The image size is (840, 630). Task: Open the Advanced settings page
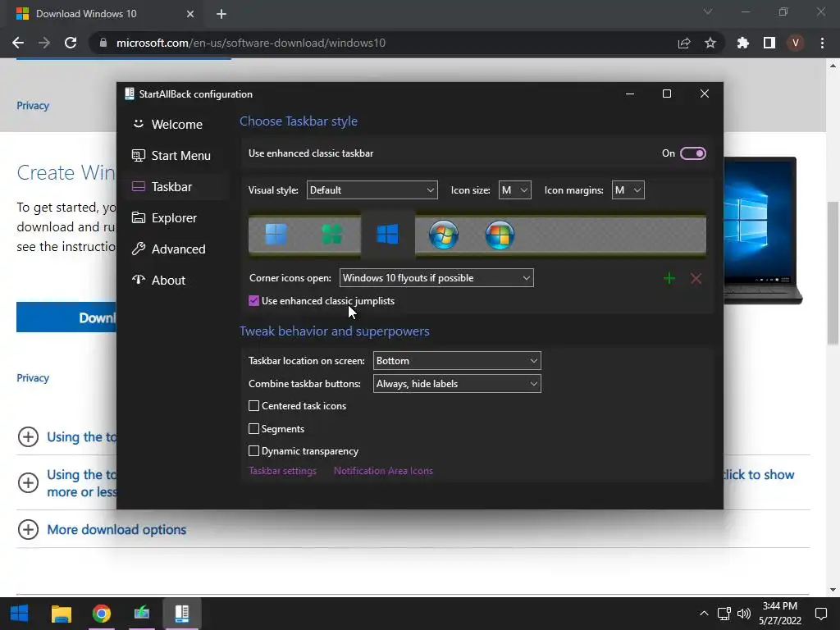[177, 249]
